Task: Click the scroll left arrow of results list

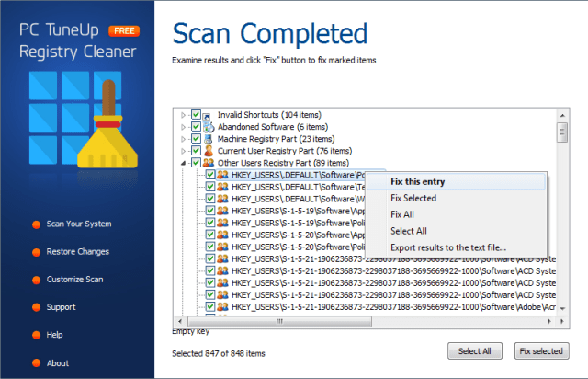Action: coord(180,322)
